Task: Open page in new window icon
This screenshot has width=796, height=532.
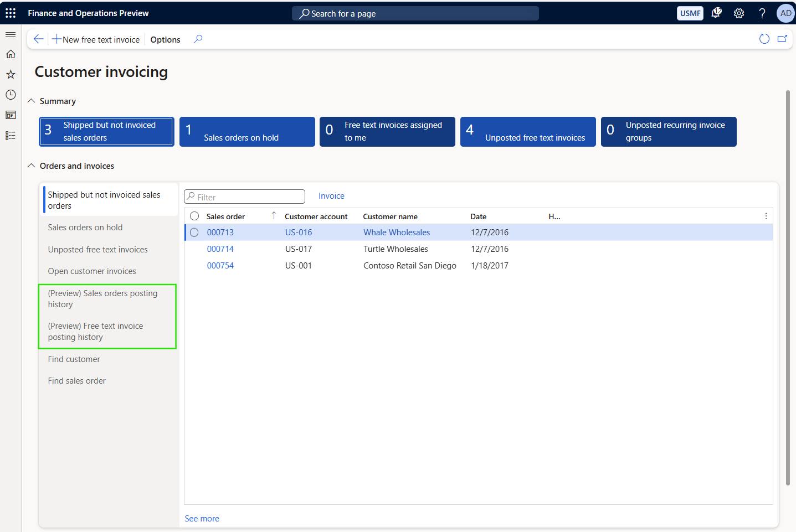Action: click(782, 39)
